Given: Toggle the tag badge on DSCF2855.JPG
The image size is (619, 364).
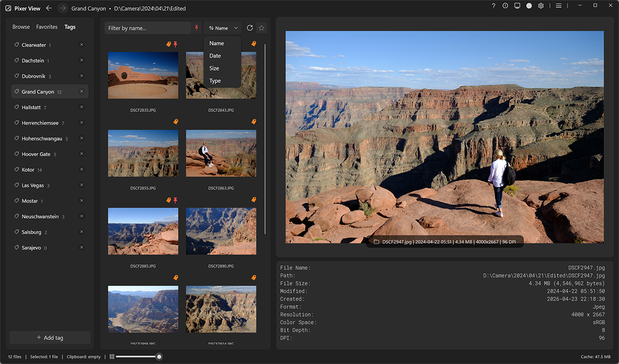Looking at the screenshot, I should click(176, 122).
